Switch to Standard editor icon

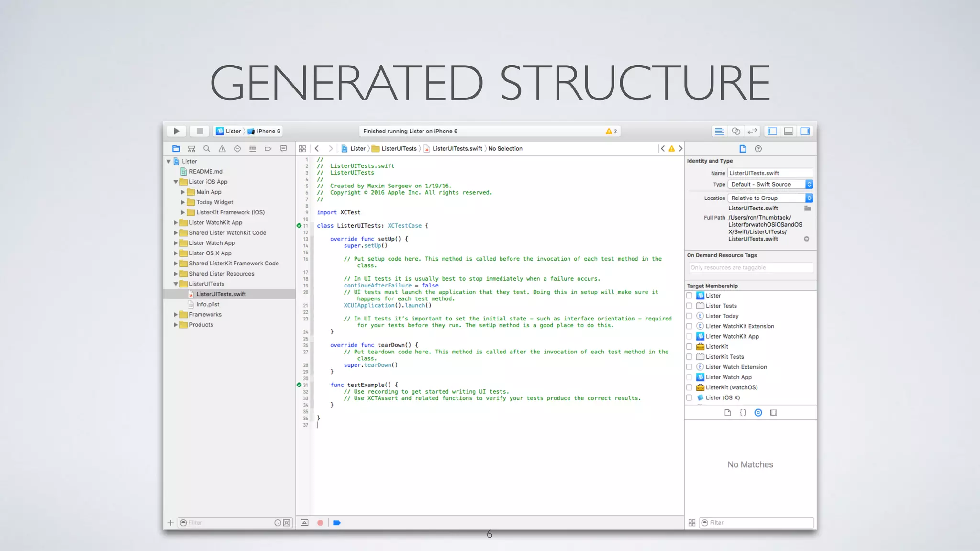coord(719,131)
